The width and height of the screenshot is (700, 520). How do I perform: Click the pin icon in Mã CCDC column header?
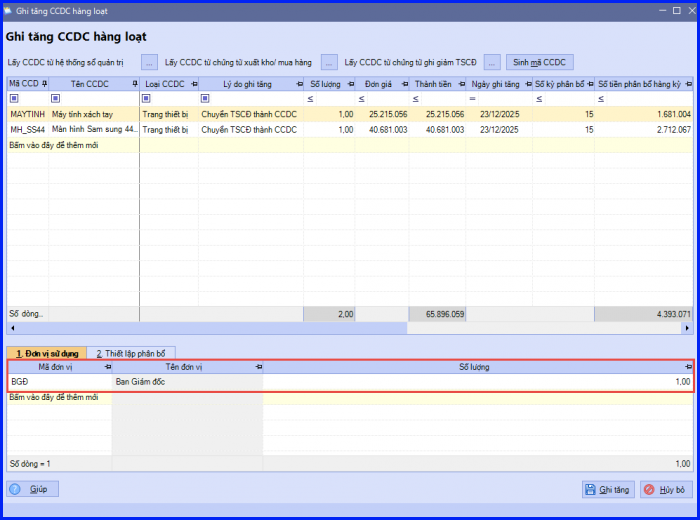pos(44,83)
